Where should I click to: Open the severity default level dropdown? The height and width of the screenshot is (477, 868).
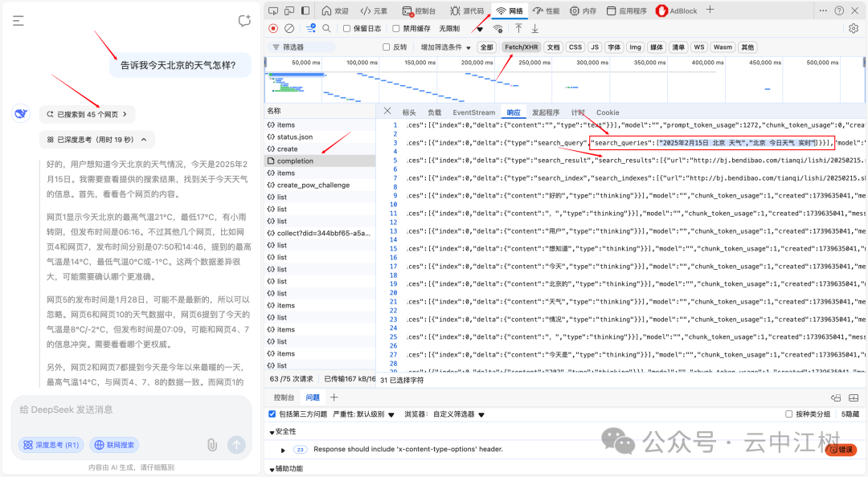point(364,414)
